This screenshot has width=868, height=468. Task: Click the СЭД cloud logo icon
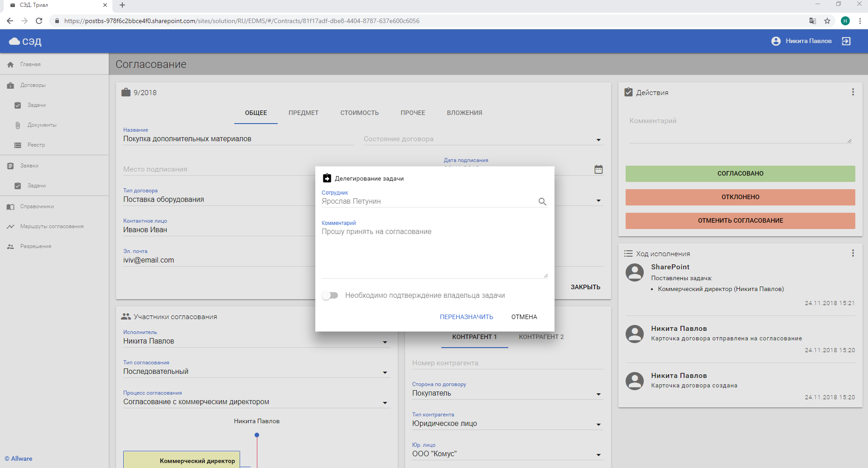14,41
